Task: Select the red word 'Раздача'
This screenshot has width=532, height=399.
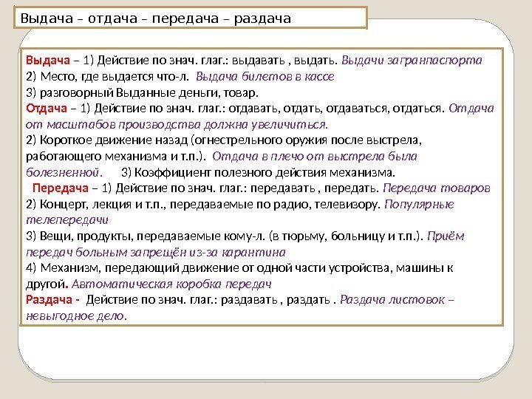Action: click(x=49, y=300)
